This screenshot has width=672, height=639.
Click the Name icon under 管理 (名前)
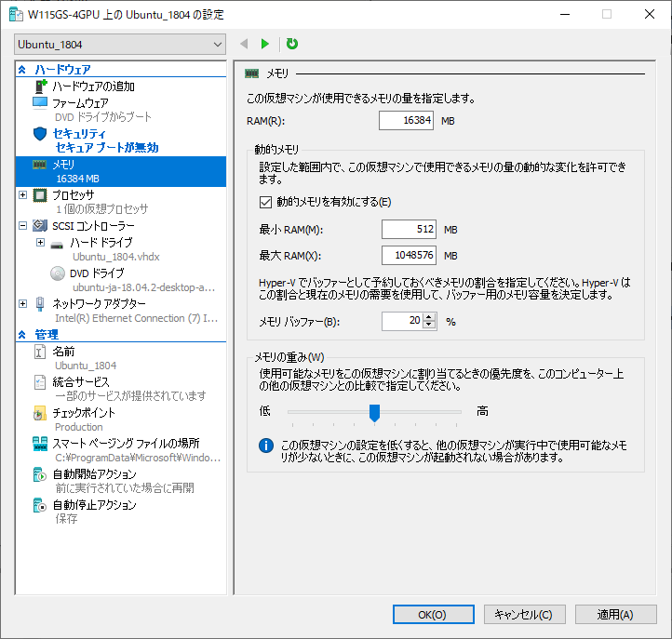point(40,352)
